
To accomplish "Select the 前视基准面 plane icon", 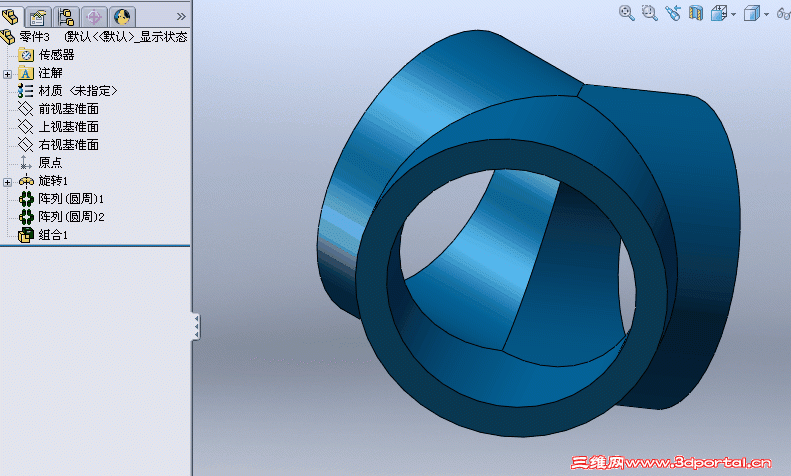I will (26, 109).
